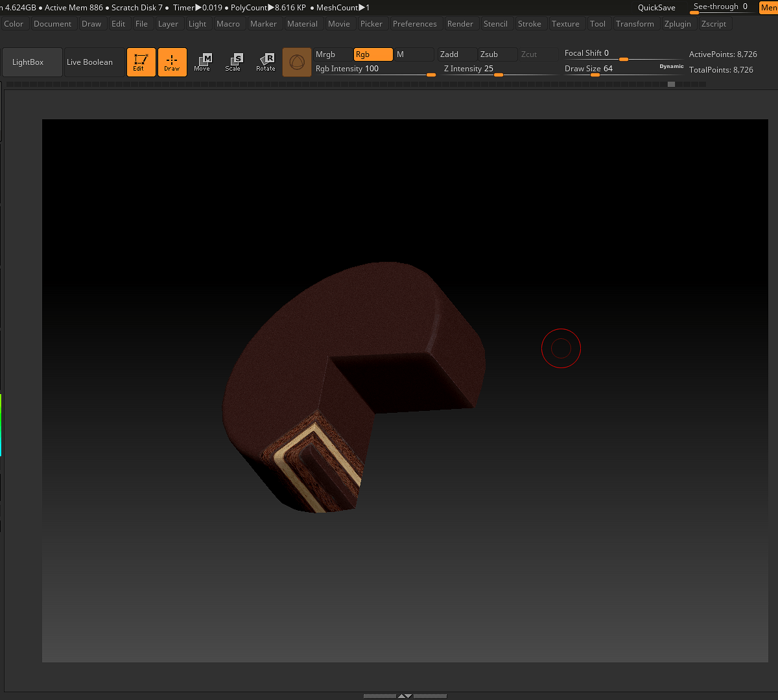Image resolution: width=778 pixels, height=700 pixels.
Task: Click Timer 0.019 status text
Action: point(198,8)
